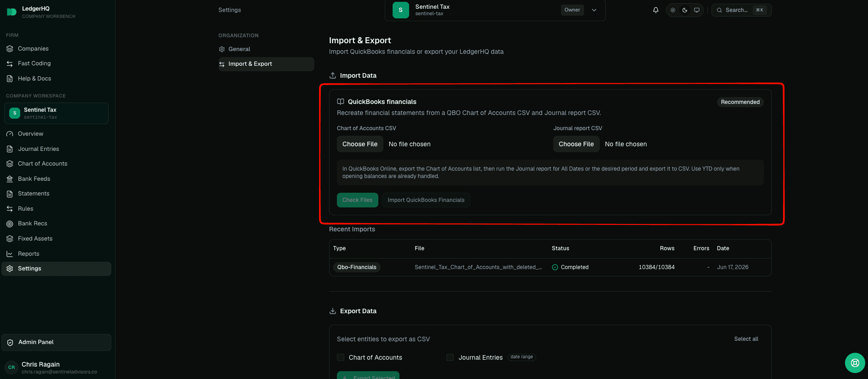This screenshot has height=379, width=868.
Task: Open the Admin Panel button
Action: pyautogui.click(x=56, y=342)
